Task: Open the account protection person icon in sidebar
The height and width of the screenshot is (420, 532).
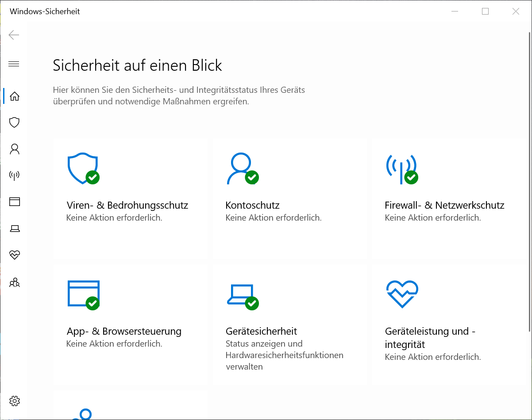Action: [15, 149]
